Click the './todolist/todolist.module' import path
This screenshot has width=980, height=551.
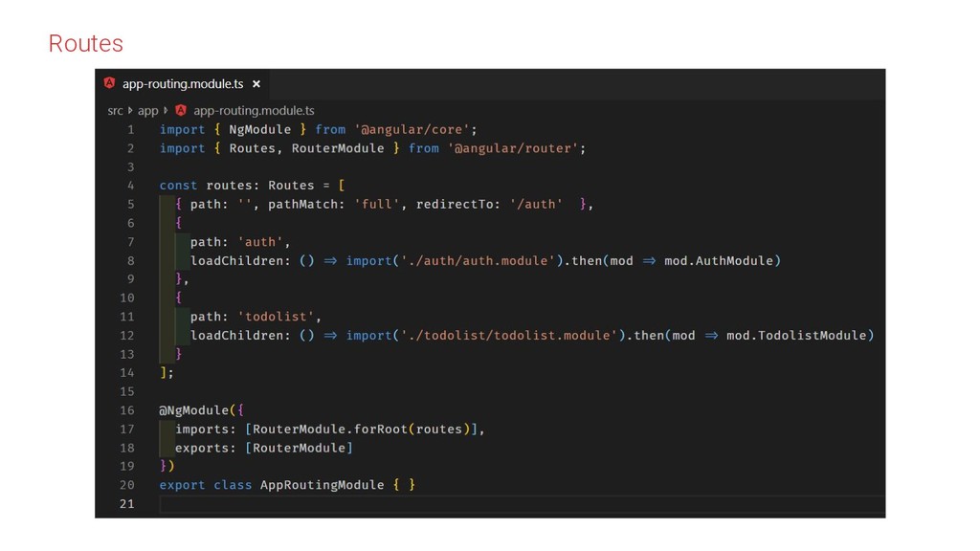509,336
